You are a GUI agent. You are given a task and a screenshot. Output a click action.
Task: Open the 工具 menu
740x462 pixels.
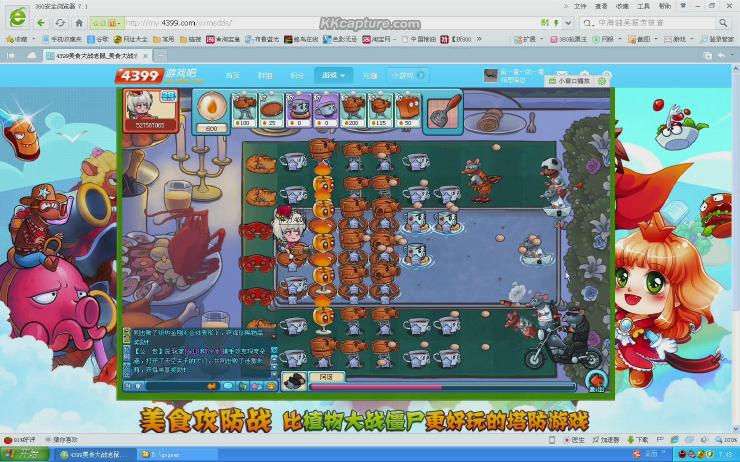(643, 6)
